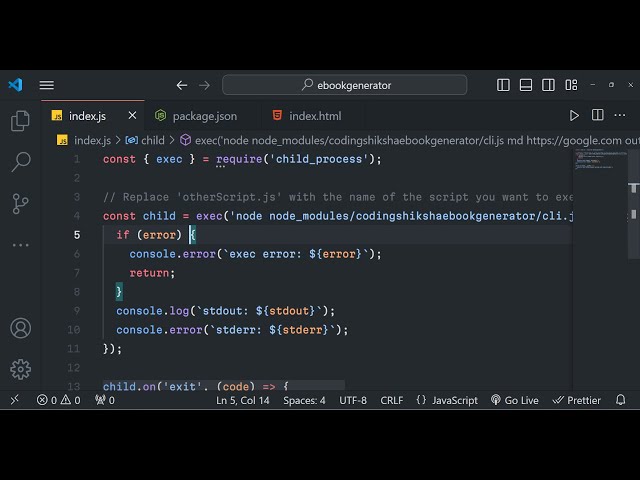Viewport: 640px width, 480px height.
Task: Click Prettier in the status bar
Action: tap(577, 400)
